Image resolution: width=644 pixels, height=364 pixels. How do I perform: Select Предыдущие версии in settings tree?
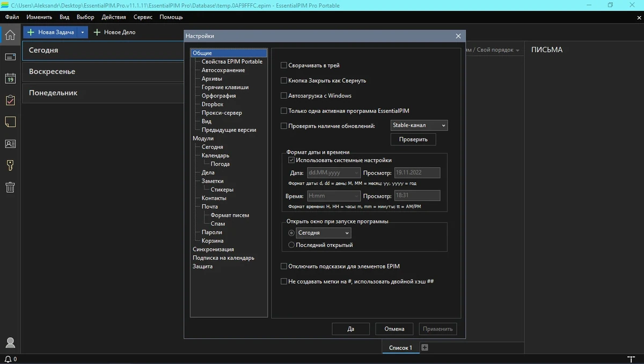pyautogui.click(x=229, y=130)
